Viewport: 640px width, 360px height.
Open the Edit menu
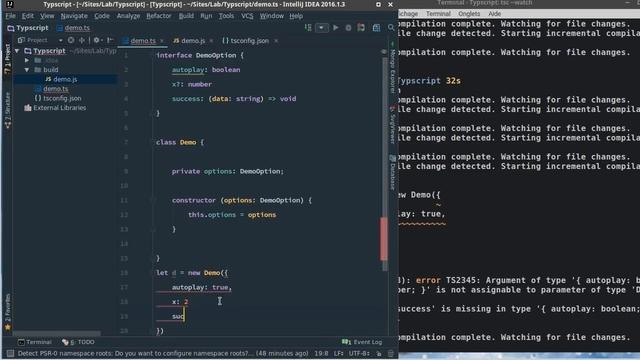coord(28,16)
